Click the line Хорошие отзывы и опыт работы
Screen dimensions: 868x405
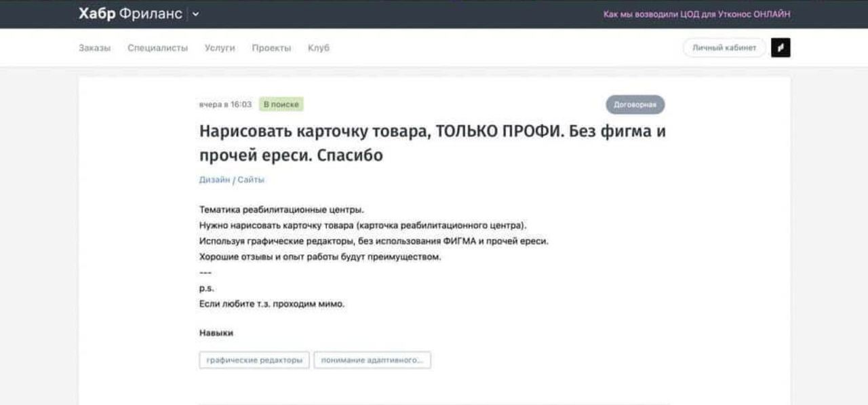[x=320, y=257]
